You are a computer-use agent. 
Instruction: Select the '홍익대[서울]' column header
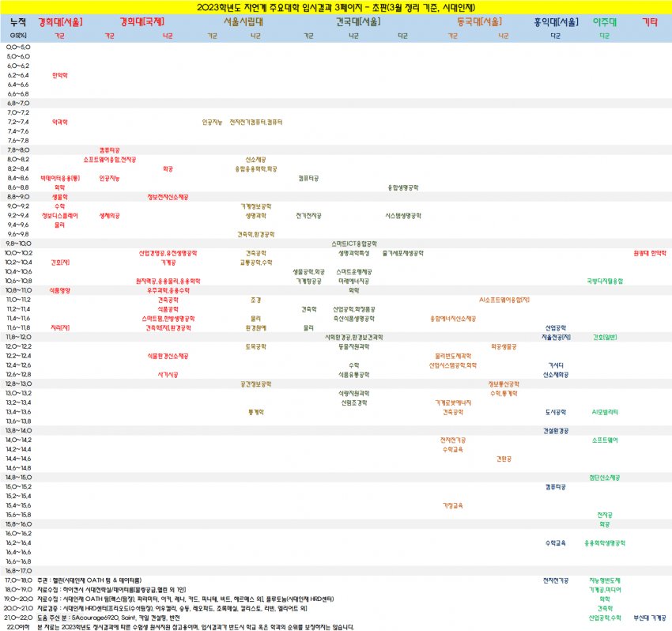[556, 22]
